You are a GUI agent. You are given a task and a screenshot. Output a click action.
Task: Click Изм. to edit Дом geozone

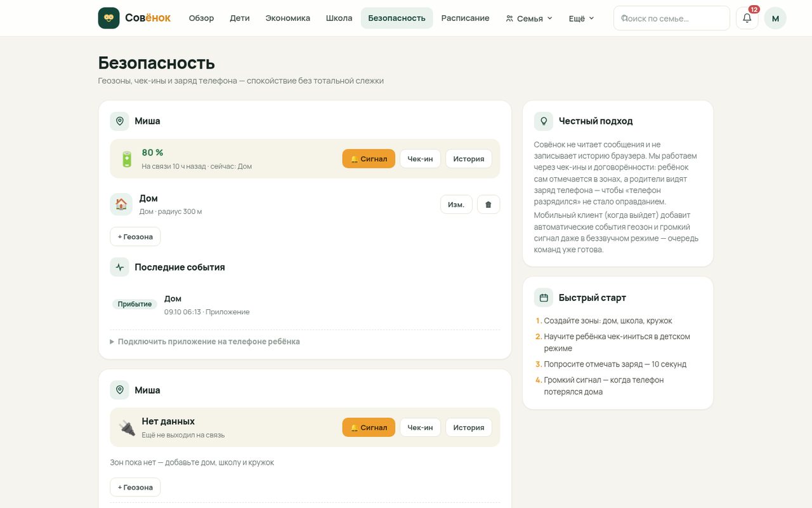click(456, 204)
